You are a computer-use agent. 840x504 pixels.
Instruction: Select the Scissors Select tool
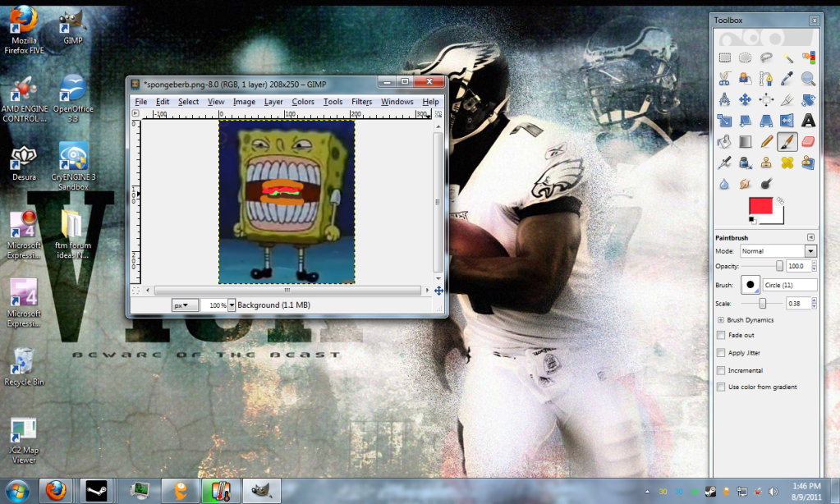tap(724, 79)
